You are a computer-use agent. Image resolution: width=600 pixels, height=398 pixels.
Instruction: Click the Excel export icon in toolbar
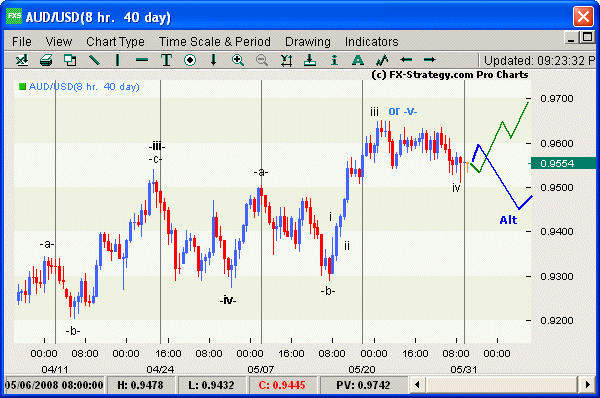click(22, 60)
